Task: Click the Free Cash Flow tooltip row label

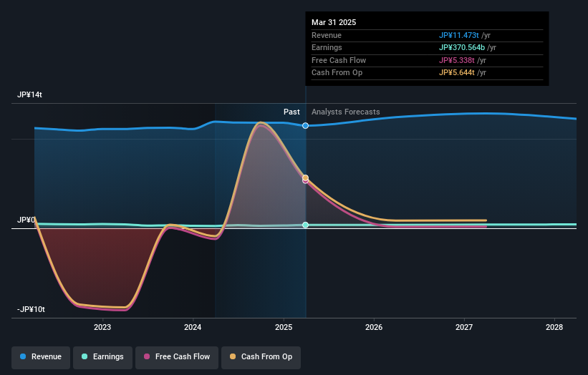Action: tap(339, 60)
